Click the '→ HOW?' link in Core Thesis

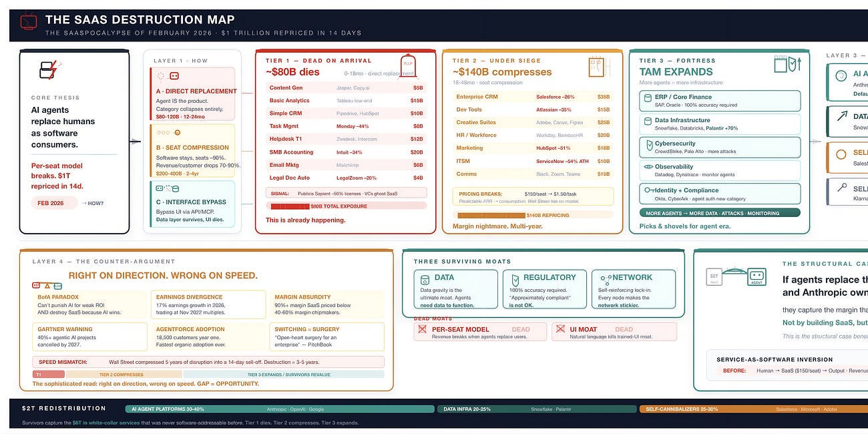click(93, 203)
